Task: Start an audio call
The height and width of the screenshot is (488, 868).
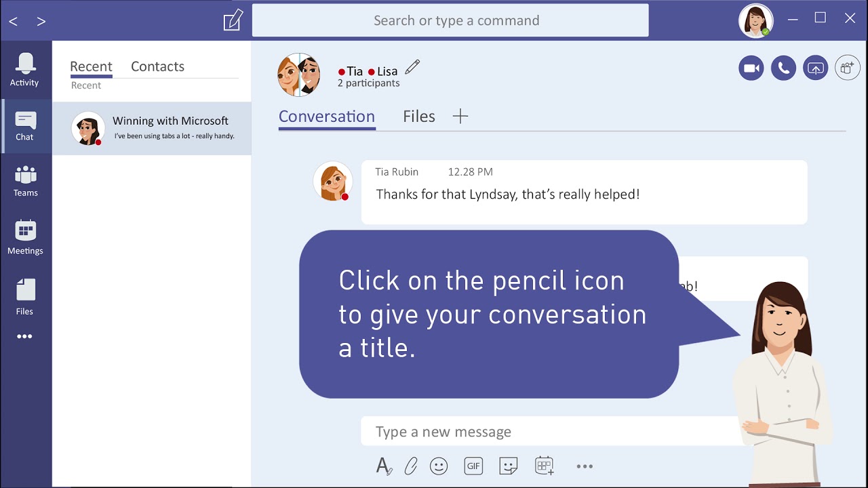Action: coord(783,68)
